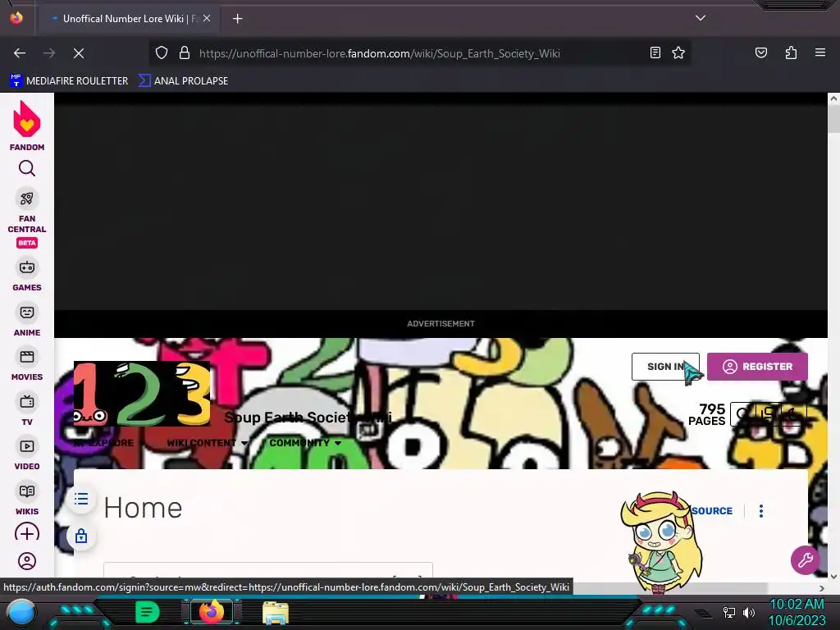840x630 pixels.
Task: Open the list all tabs chevron
Action: pos(701,18)
